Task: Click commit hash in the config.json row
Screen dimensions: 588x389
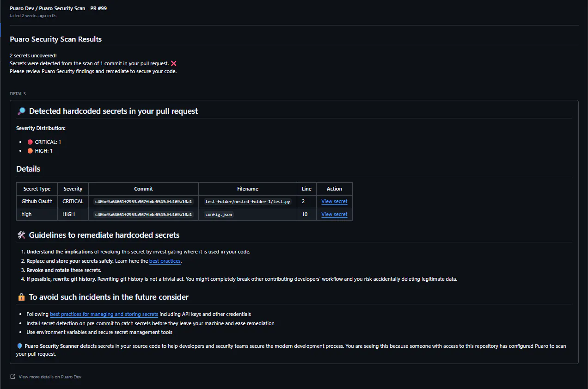Action: pos(143,215)
